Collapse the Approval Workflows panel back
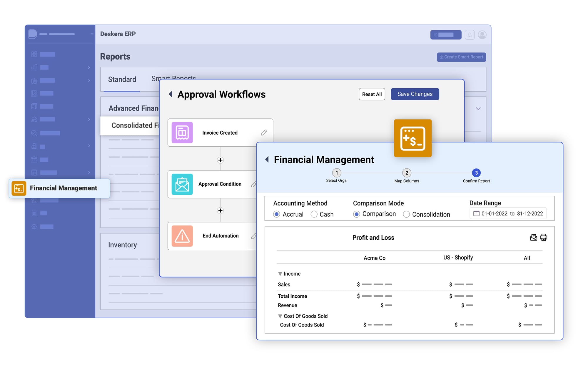This screenshot has width=588, height=368. [170, 94]
